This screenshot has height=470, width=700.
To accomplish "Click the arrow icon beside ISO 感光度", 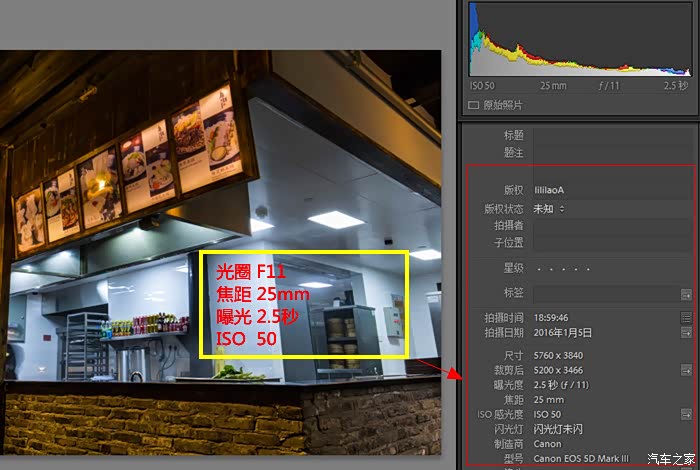I will [x=686, y=414].
